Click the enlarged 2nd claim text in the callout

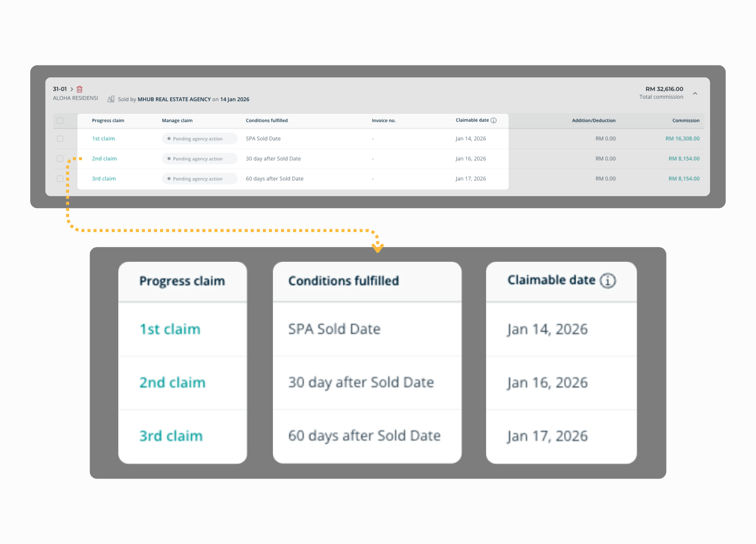pos(172,382)
